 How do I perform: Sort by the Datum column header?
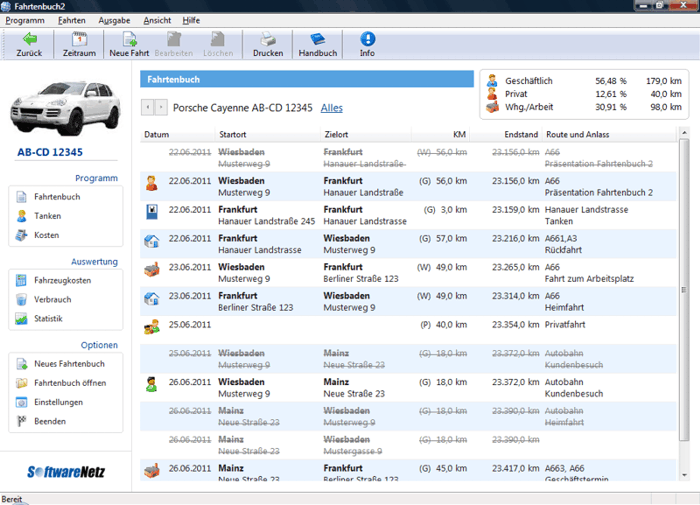[157, 134]
